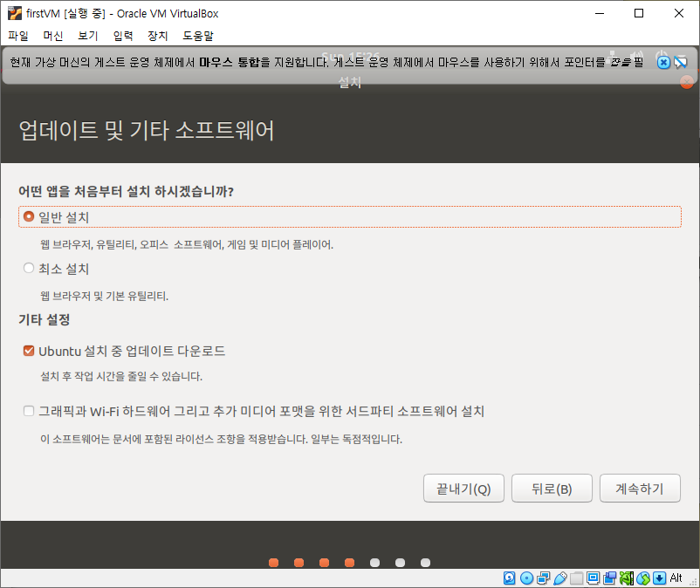
Task: Click the do-not-show-again notification icon
Action: pos(680,63)
